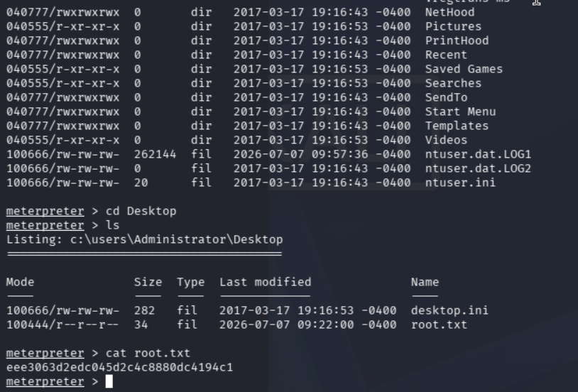Click the SendTo directory name
Image resolution: width=578 pixels, height=392 pixels.
point(446,97)
